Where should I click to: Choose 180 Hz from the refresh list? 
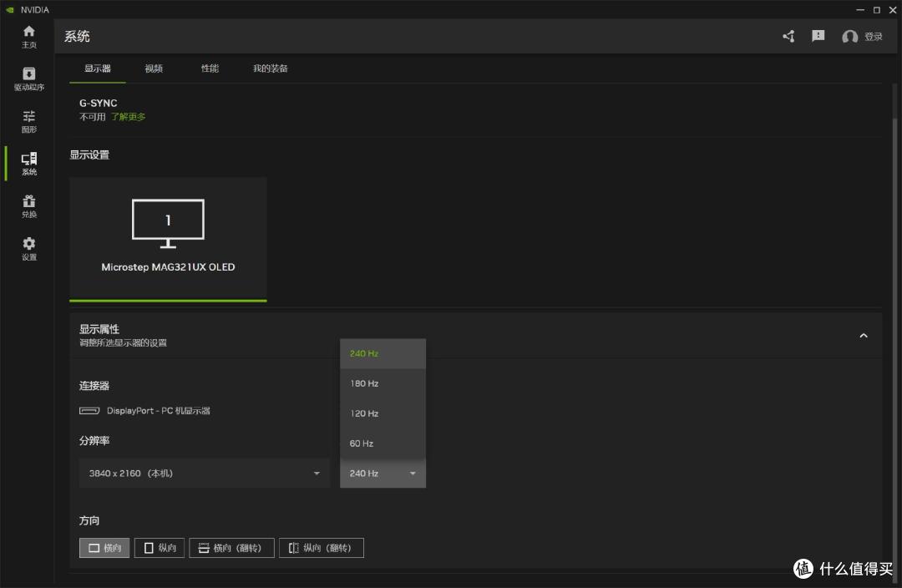coord(383,383)
